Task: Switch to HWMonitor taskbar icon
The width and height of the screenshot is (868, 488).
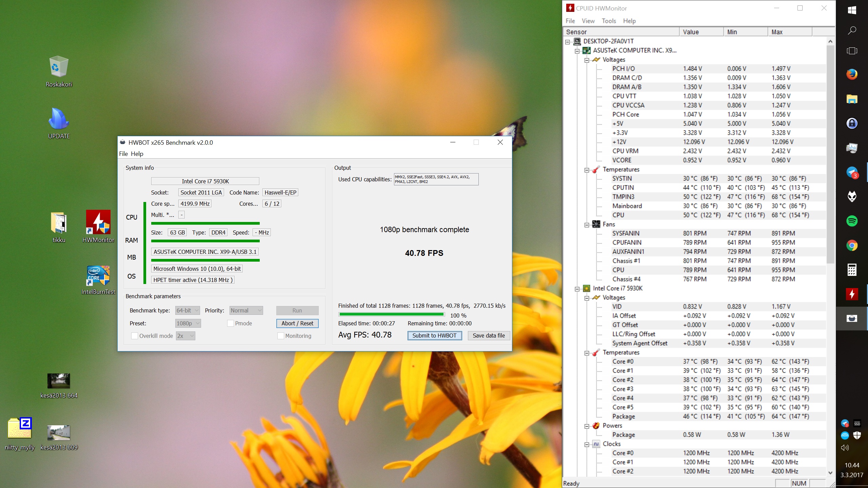Action: [852, 294]
